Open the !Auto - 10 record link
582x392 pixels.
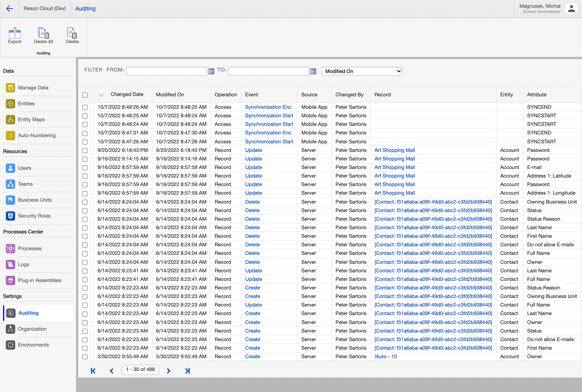coord(385,357)
